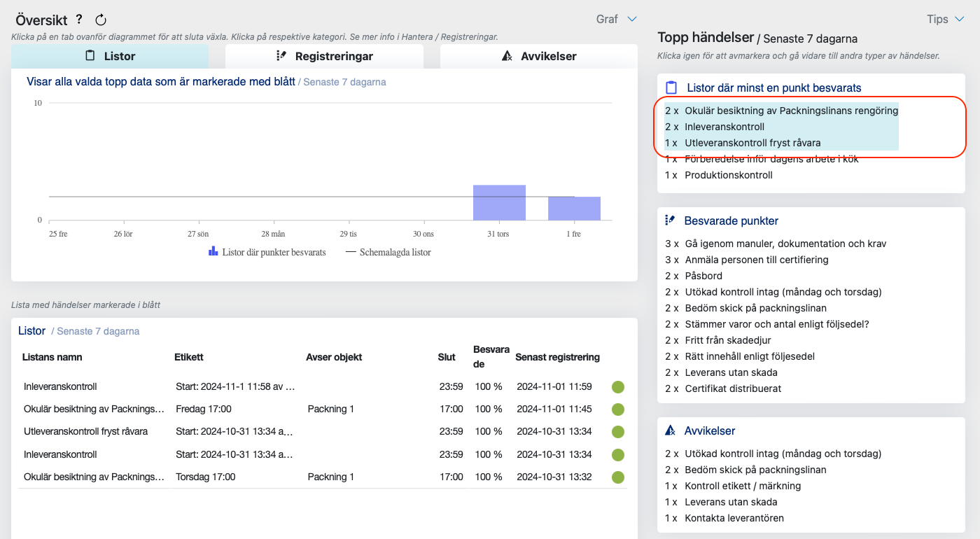Screen dimensions: 980x539
Task: Click the pencil icon on Registreringar tab
Action: (x=282, y=56)
